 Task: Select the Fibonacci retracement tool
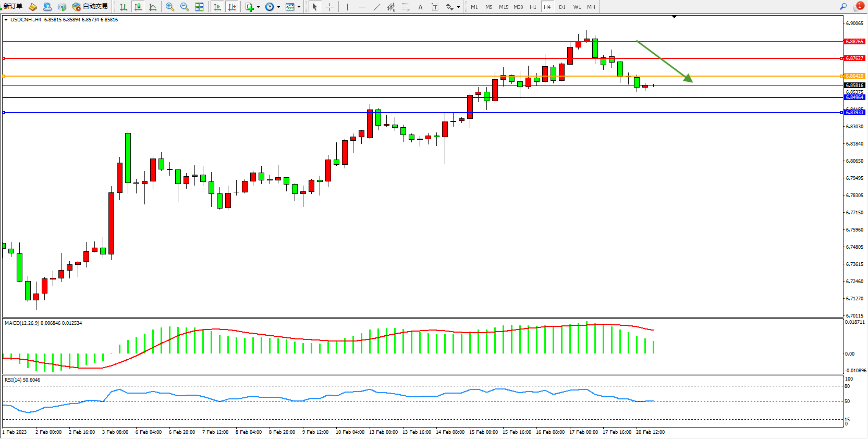click(x=406, y=7)
